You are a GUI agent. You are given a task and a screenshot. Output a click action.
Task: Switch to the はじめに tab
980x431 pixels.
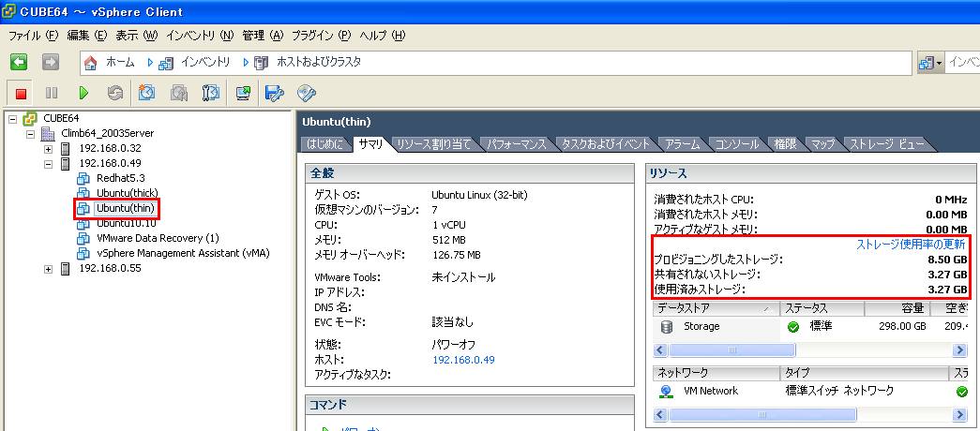(325, 144)
